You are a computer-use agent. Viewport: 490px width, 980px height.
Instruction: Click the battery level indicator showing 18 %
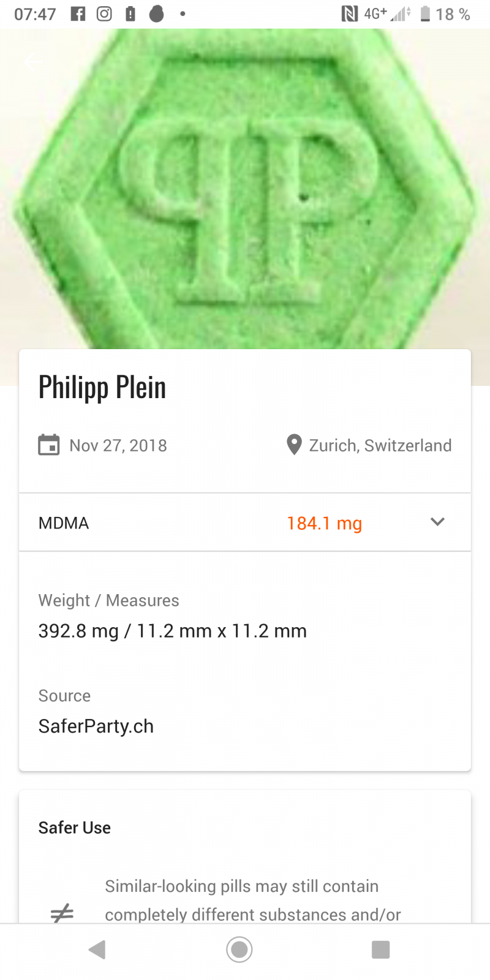445,14
